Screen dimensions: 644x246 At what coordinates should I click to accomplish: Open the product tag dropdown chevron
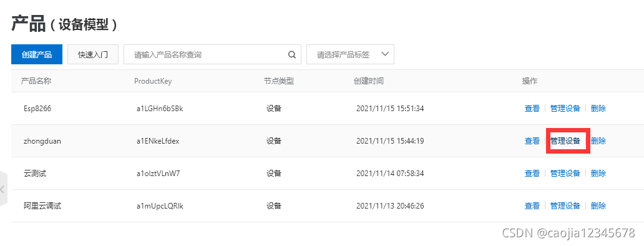click(x=385, y=54)
